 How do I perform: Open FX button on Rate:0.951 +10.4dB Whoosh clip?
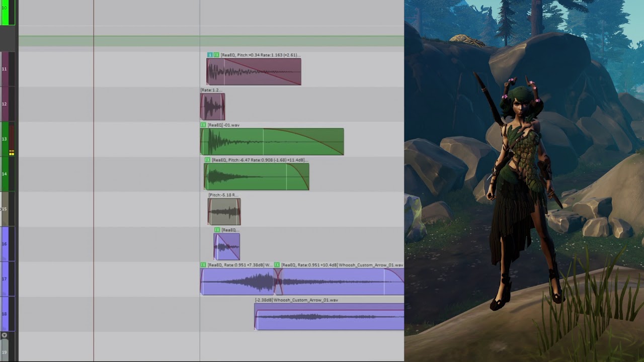(277, 265)
